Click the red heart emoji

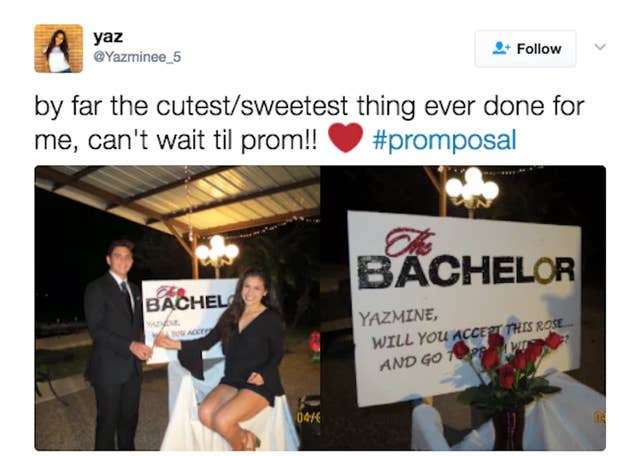[345, 137]
